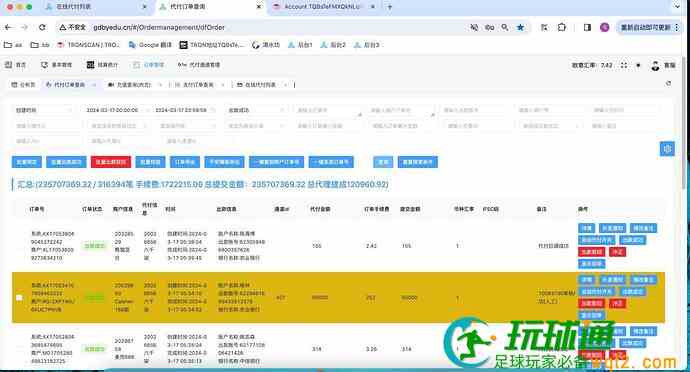Open the 订单管理 nav menu
Screen dimensions: 690x372
[149, 65]
